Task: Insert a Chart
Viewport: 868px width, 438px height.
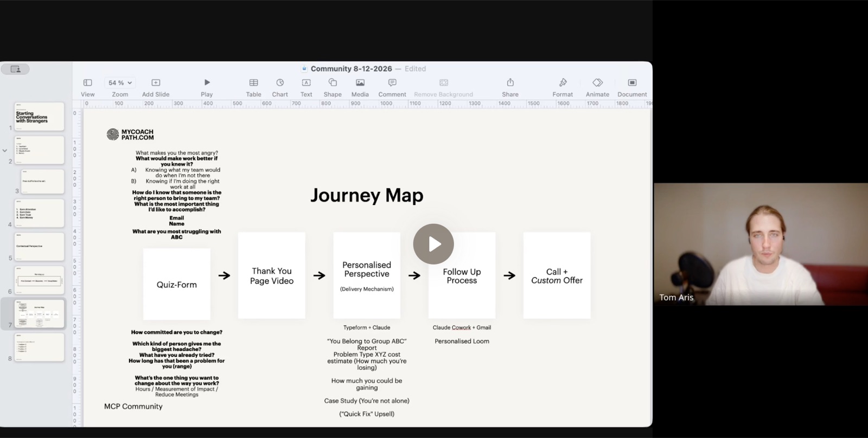Action: [x=280, y=87]
